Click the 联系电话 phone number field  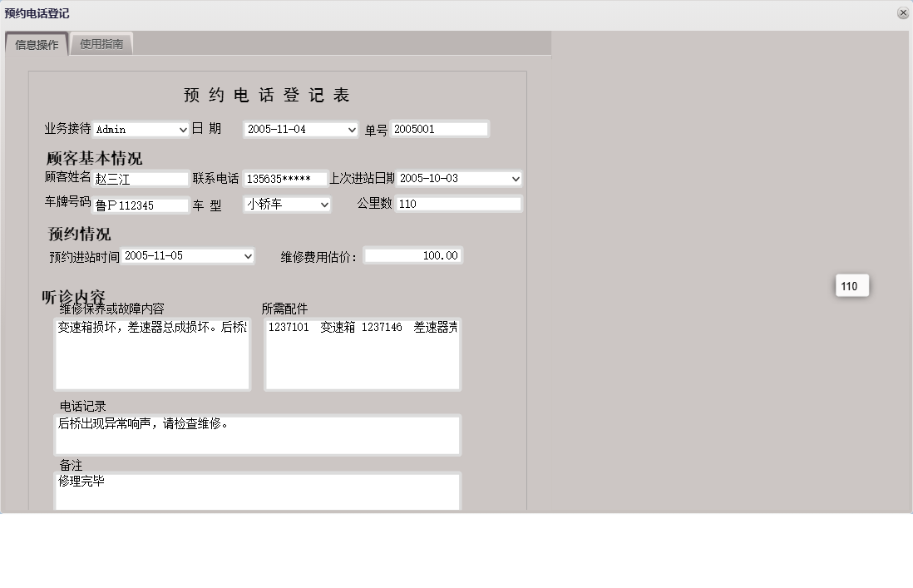(284, 178)
